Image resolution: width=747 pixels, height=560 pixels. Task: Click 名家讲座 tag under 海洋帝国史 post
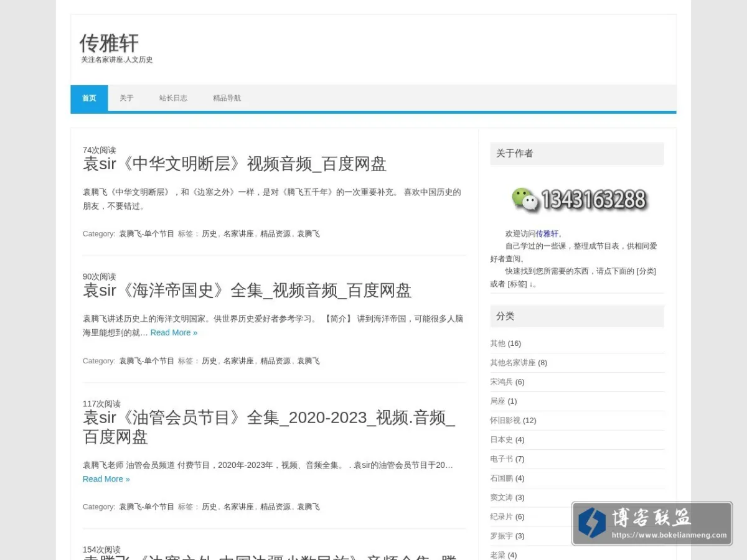click(x=238, y=361)
